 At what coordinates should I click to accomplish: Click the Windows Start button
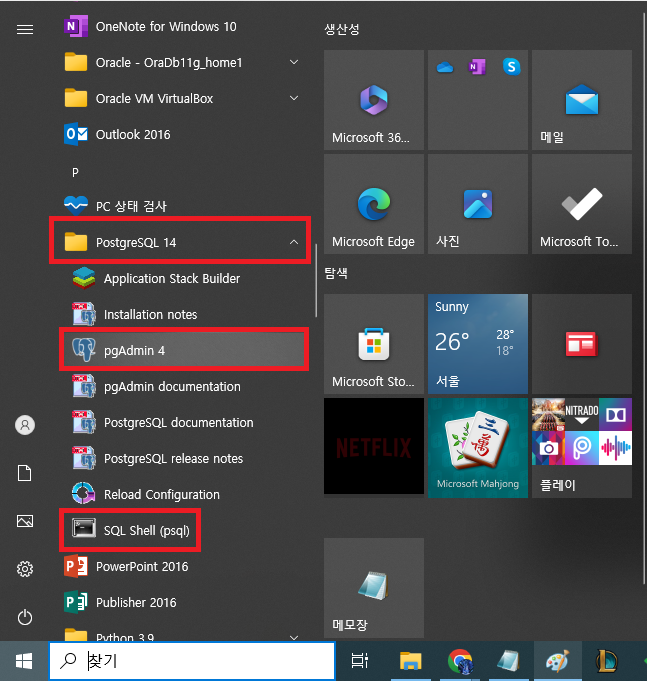point(24,661)
